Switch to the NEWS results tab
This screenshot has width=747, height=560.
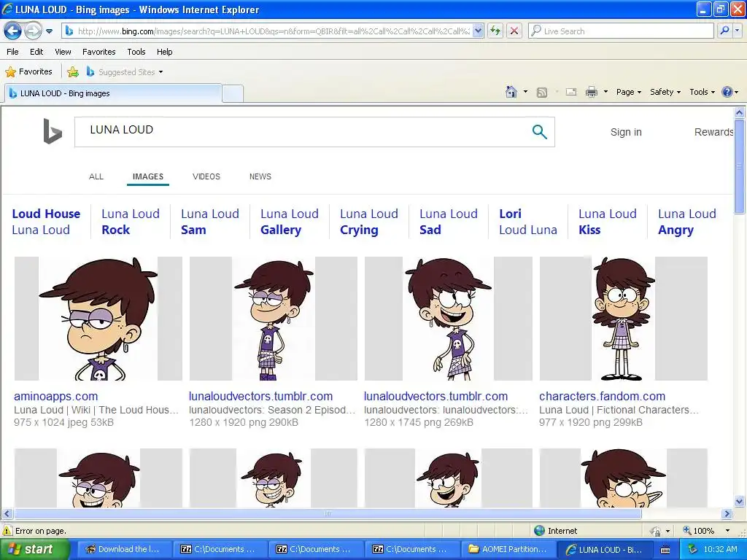pyautogui.click(x=260, y=176)
